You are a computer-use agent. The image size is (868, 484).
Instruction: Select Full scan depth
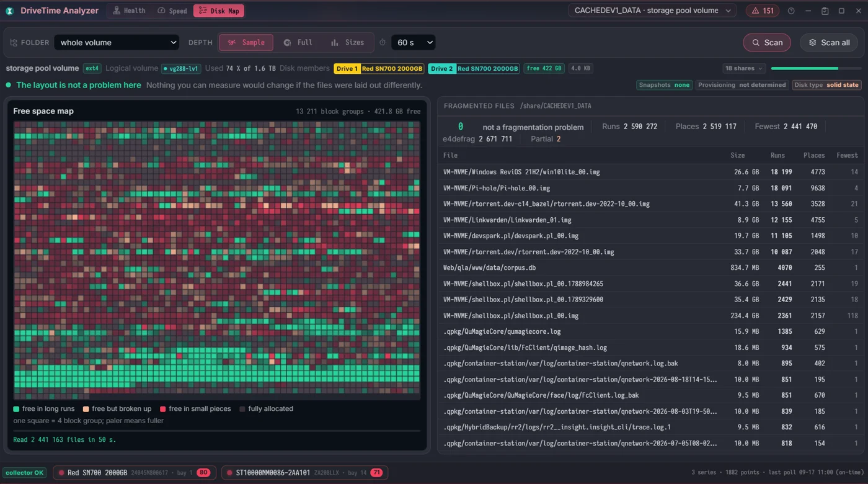click(298, 43)
